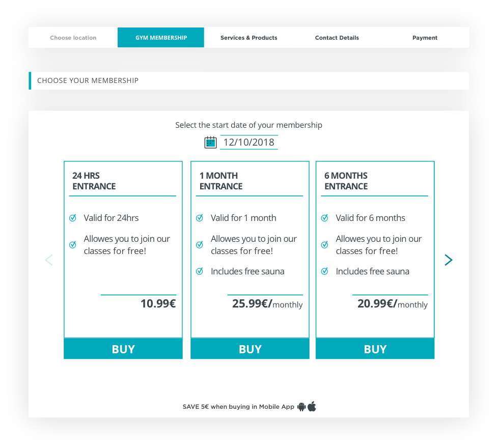Click the Apple app store icon
This screenshot has width=498, height=448.
tap(312, 406)
